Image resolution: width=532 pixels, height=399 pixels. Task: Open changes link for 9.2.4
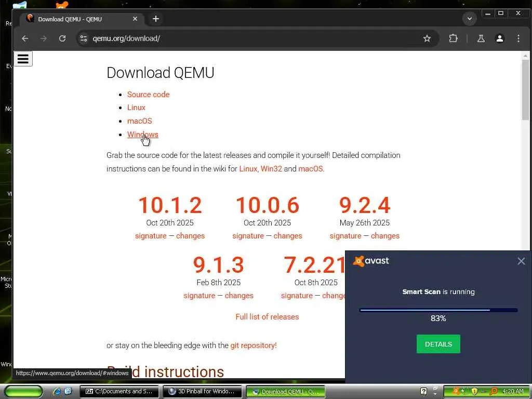coord(385,236)
